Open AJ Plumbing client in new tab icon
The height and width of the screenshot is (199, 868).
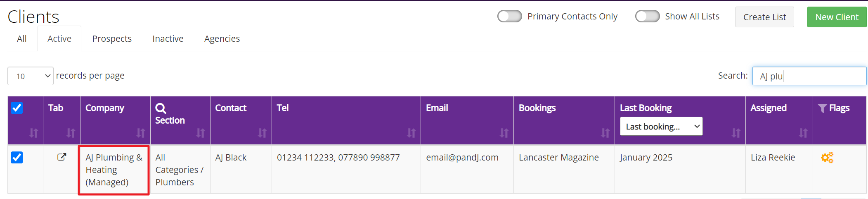[61, 157]
